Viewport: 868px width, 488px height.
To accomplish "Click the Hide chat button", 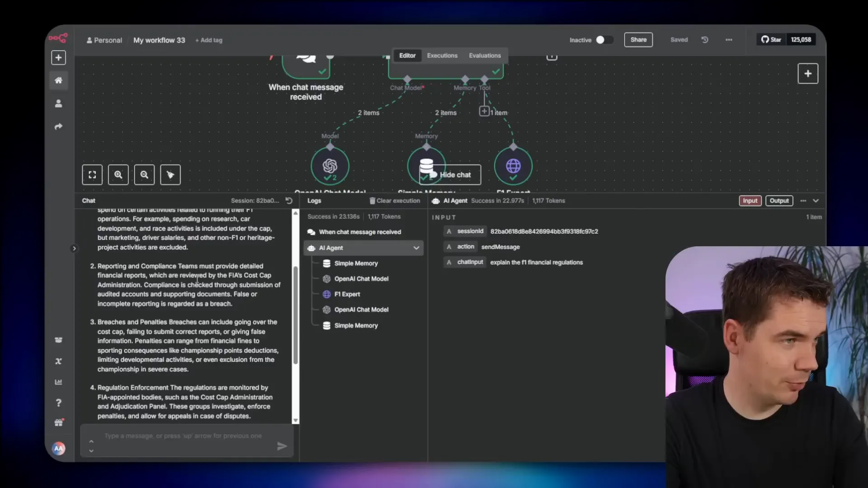I will pyautogui.click(x=450, y=175).
